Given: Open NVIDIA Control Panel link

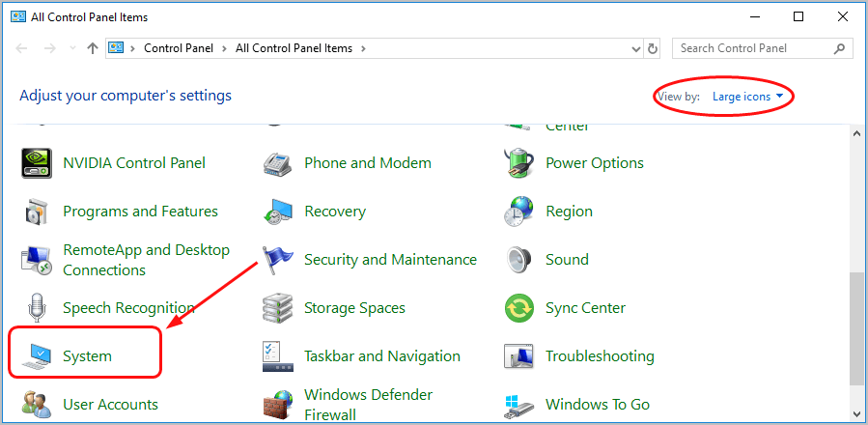Looking at the screenshot, I should [x=134, y=163].
